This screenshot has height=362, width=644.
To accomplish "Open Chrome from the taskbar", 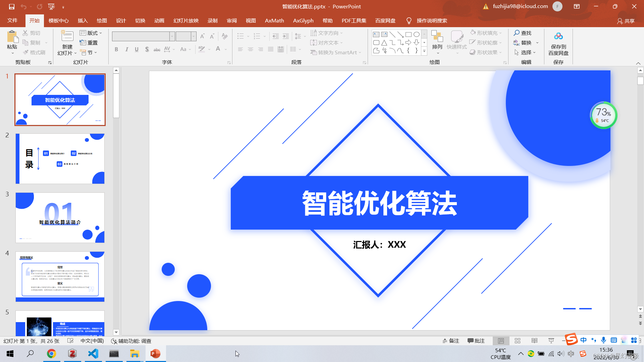I will [x=51, y=354].
